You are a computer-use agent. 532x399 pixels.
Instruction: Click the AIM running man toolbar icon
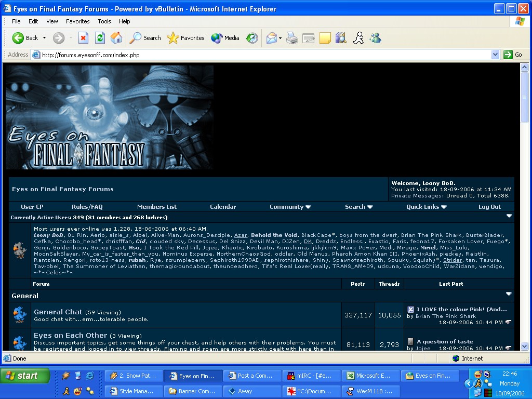click(358, 37)
